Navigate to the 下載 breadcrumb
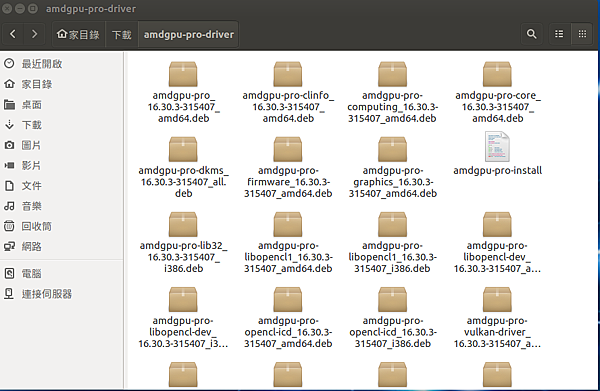This screenshot has width=600, height=391. coord(122,34)
